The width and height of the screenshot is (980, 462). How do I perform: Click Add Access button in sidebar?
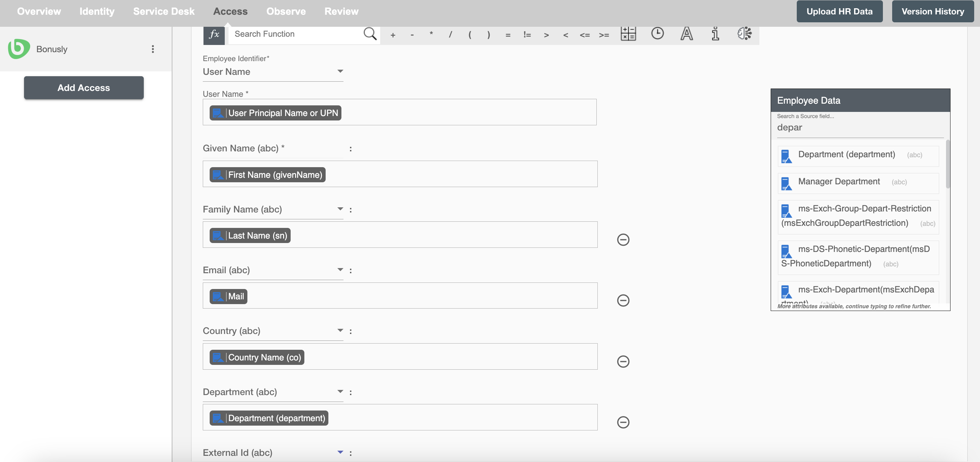84,88
